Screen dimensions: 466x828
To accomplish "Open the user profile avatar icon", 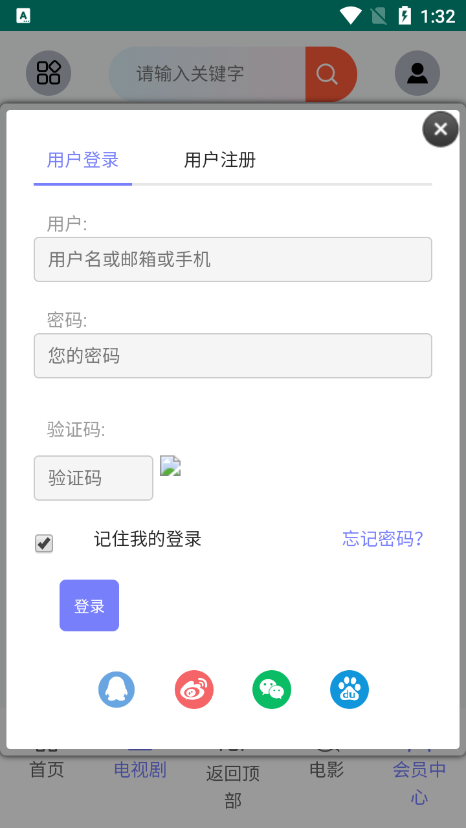I will point(417,73).
